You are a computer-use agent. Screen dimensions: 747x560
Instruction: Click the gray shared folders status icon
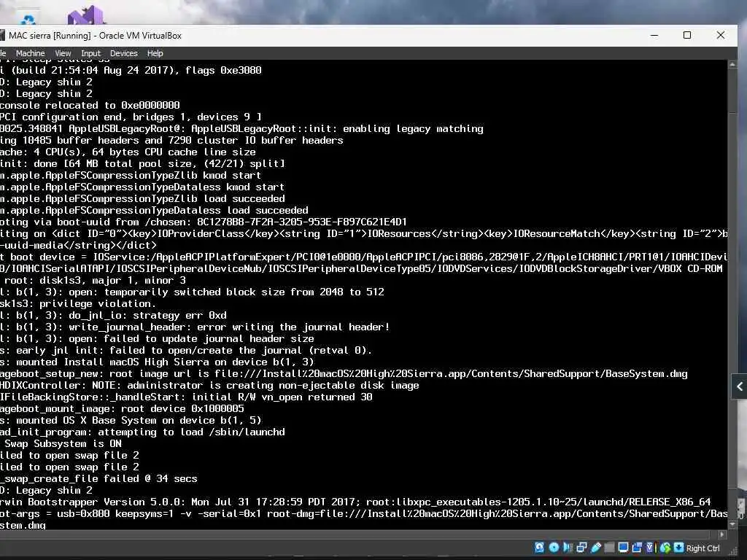[x=609, y=548]
